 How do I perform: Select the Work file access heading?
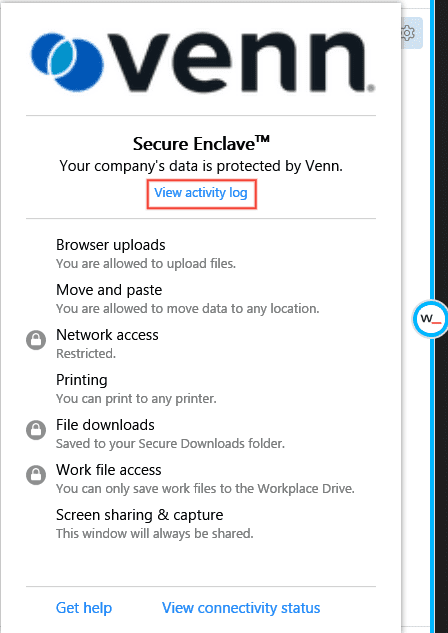click(109, 470)
